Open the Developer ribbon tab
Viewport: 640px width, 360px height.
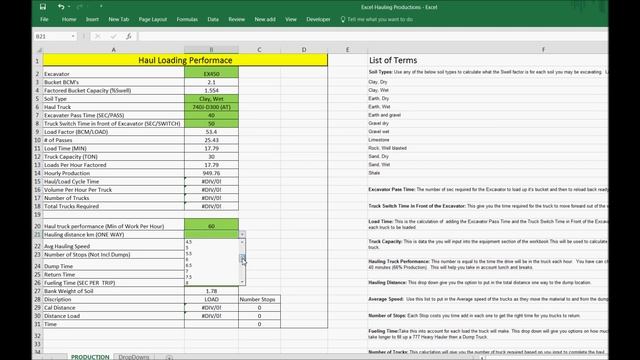click(x=318, y=19)
